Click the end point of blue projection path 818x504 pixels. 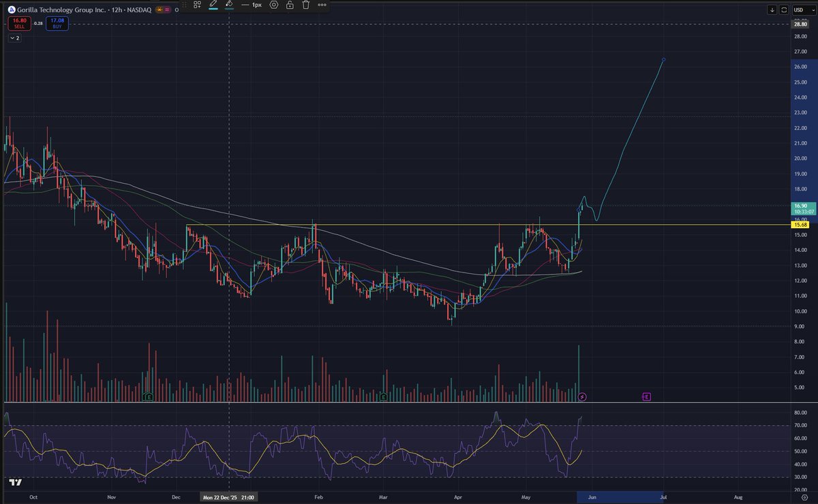point(663,59)
